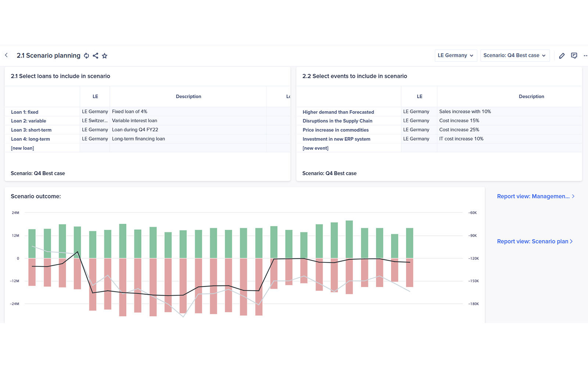Click the LE Switzerland cell for Loan 2
The width and height of the screenshot is (588, 368).
point(95,121)
